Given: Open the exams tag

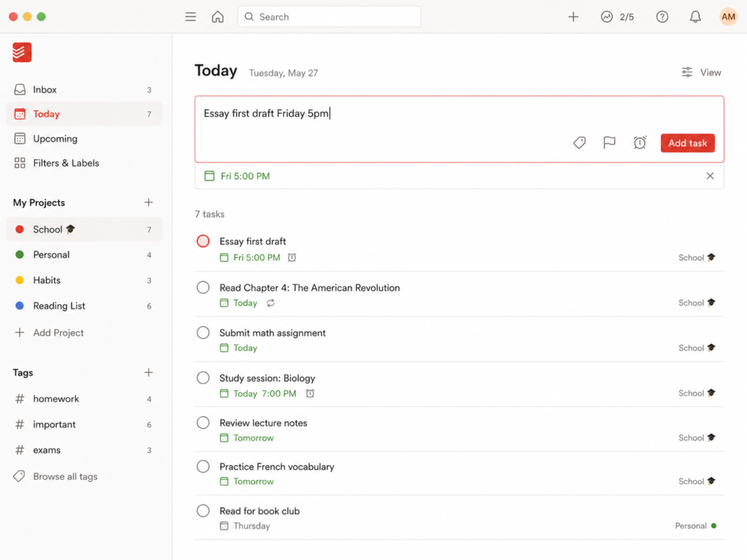Looking at the screenshot, I should pyautogui.click(x=85, y=450).
